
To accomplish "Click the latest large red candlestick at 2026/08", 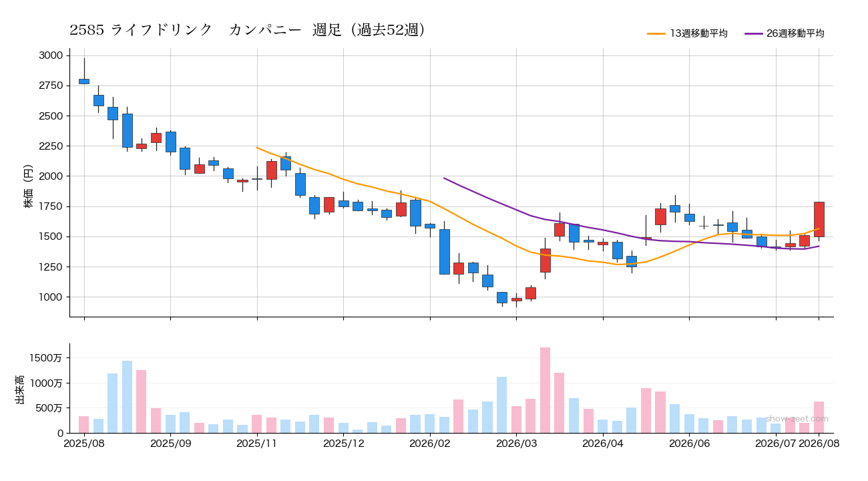I will point(819,219).
